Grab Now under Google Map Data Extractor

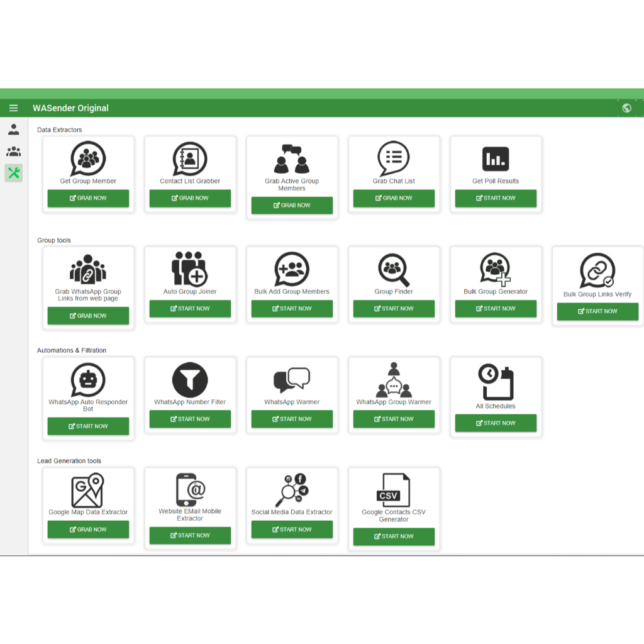[x=88, y=530]
